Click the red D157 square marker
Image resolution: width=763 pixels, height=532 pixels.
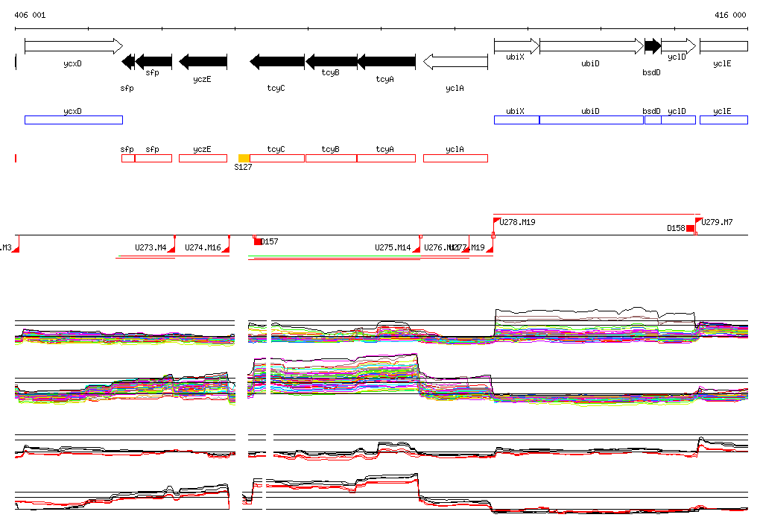coord(257,241)
